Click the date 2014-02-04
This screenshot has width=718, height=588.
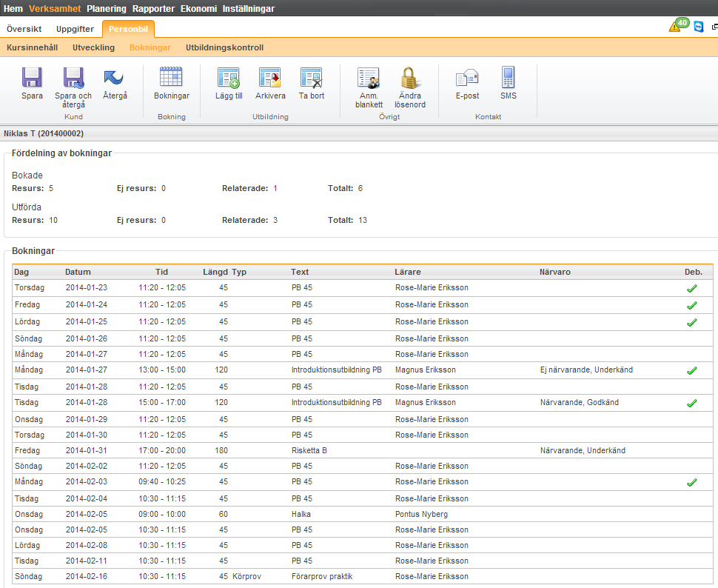point(86,498)
